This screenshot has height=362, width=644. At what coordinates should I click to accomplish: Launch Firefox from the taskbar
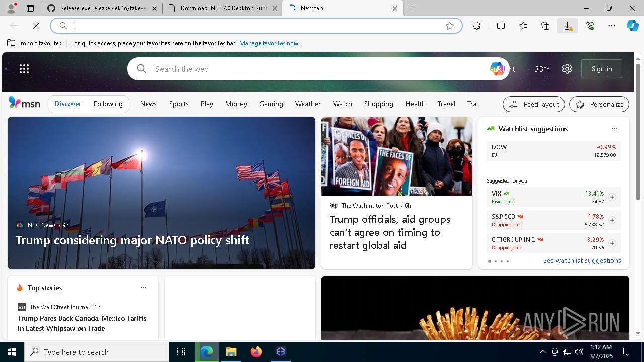[256, 352]
